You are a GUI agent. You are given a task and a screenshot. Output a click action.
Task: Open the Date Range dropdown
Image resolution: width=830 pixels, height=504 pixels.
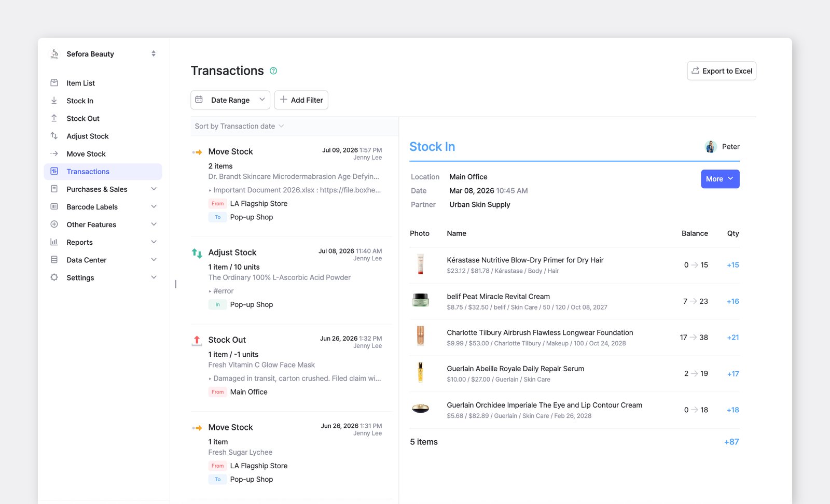tap(230, 100)
